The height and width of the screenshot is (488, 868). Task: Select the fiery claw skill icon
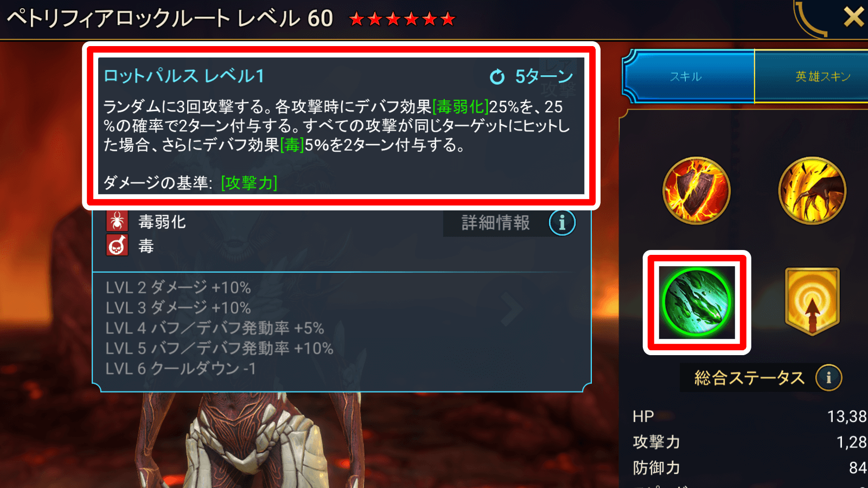pos(812,191)
